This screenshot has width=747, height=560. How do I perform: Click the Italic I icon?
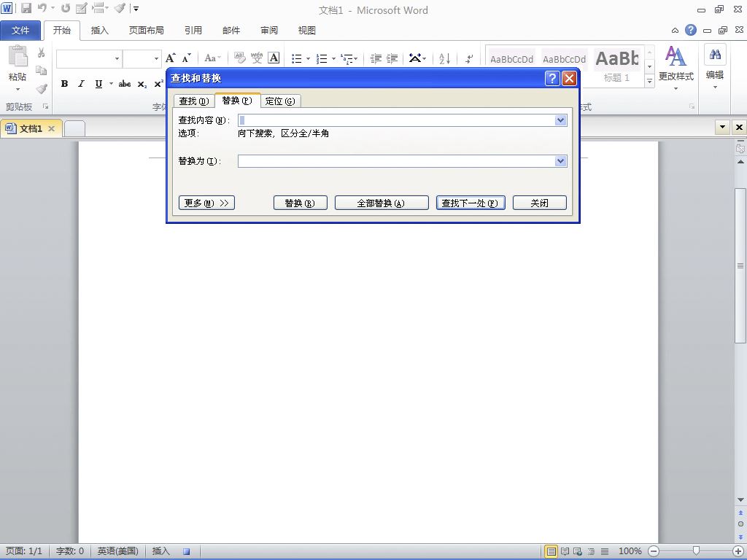pos(81,84)
